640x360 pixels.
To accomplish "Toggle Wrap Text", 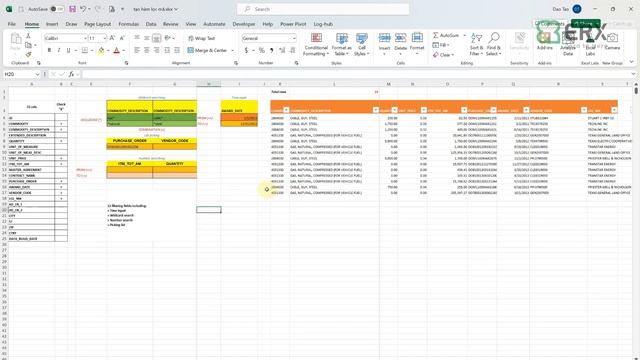I will (x=201, y=38).
